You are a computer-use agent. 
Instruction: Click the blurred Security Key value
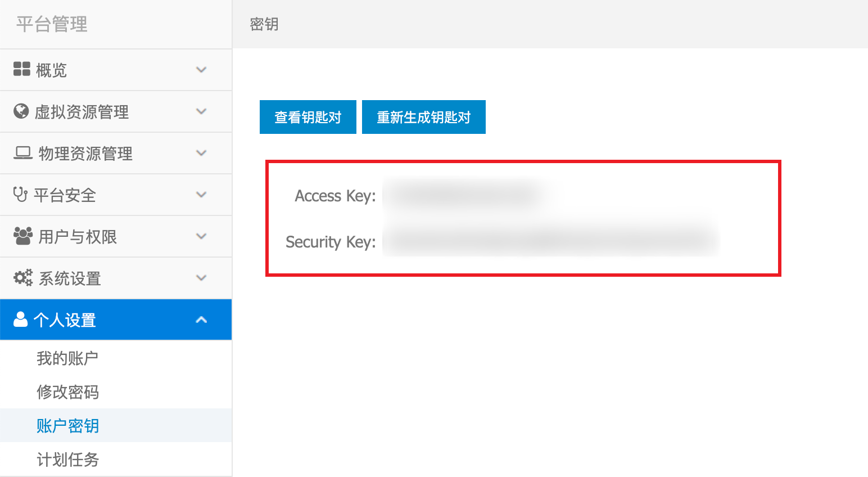(551, 241)
